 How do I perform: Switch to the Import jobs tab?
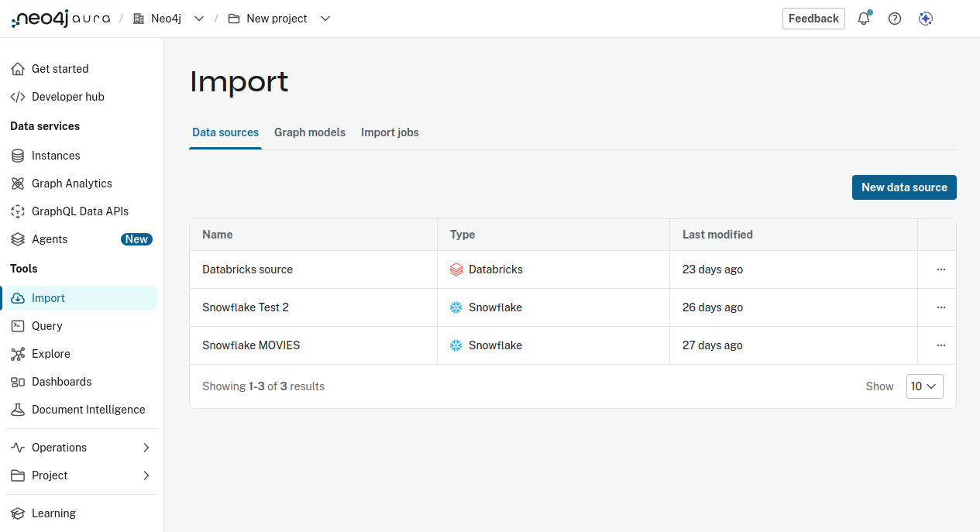pyautogui.click(x=390, y=132)
